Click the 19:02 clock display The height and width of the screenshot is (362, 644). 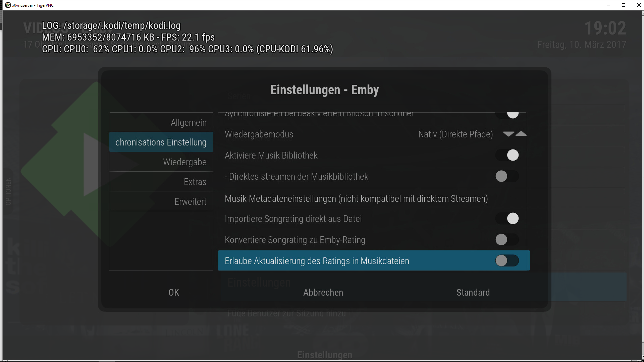[x=605, y=28]
